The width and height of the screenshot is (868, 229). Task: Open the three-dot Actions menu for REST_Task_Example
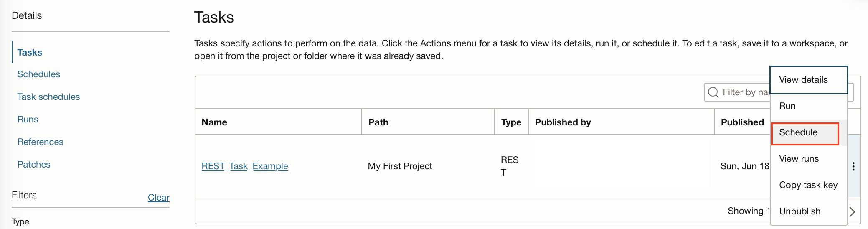click(x=853, y=166)
